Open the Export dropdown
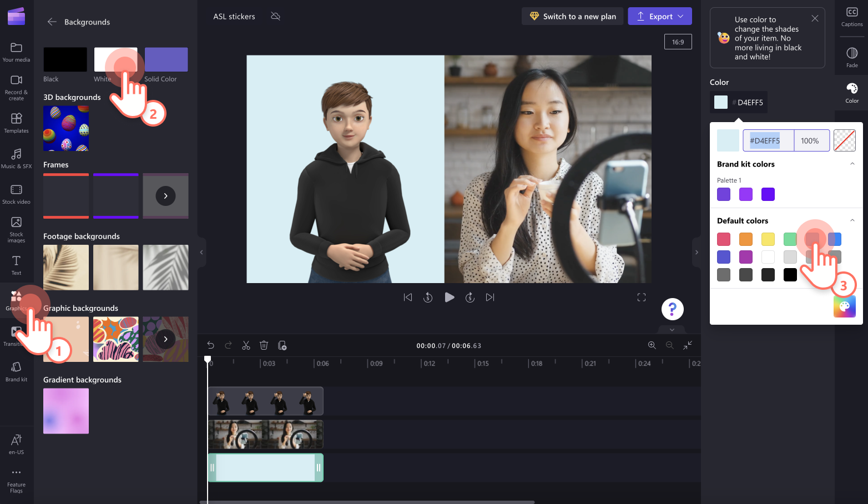 coord(660,16)
